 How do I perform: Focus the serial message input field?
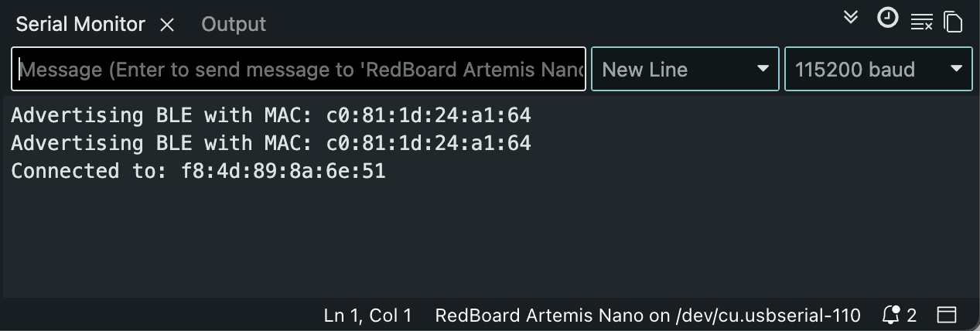(299, 70)
